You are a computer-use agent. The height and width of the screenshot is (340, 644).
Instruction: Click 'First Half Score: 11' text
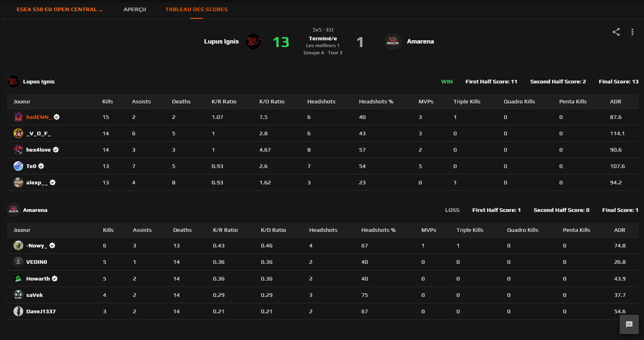(492, 82)
